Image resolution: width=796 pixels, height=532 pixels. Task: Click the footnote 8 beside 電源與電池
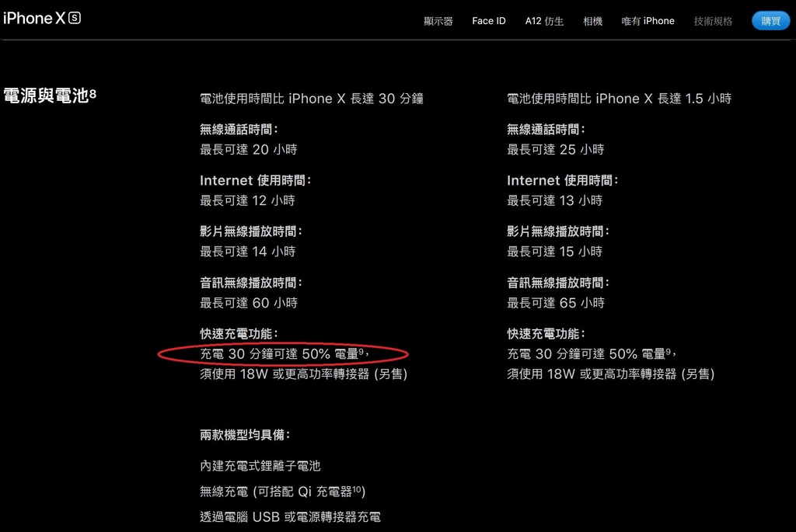93,93
